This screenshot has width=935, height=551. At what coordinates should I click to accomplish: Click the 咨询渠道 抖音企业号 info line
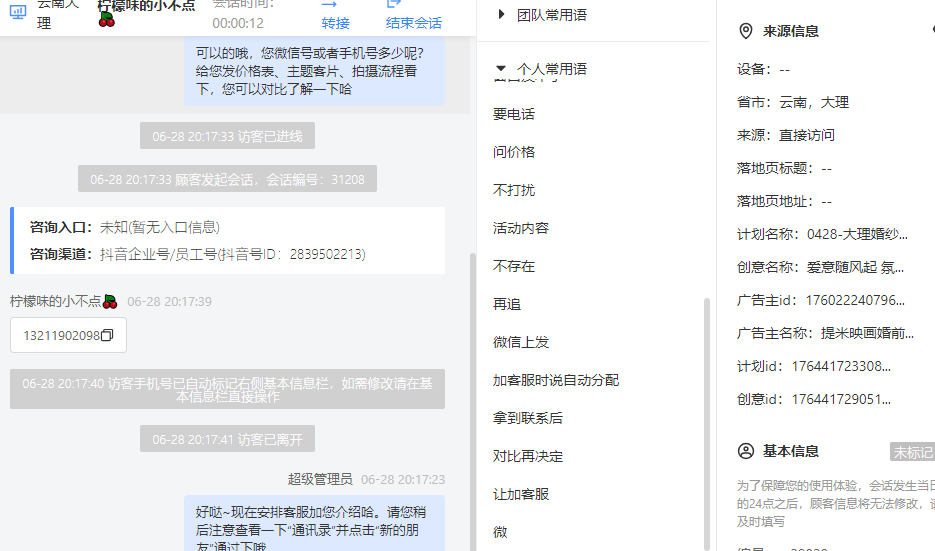click(197, 254)
